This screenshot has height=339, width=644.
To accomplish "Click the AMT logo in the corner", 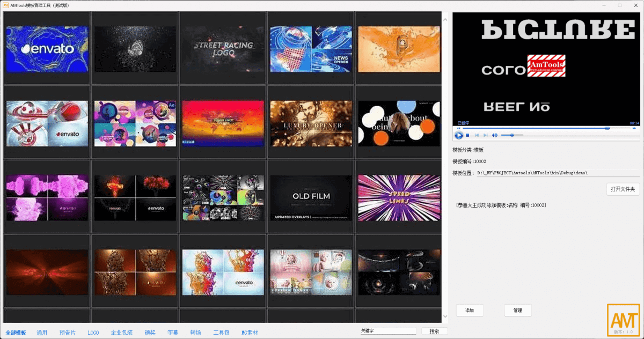I will point(623,320).
